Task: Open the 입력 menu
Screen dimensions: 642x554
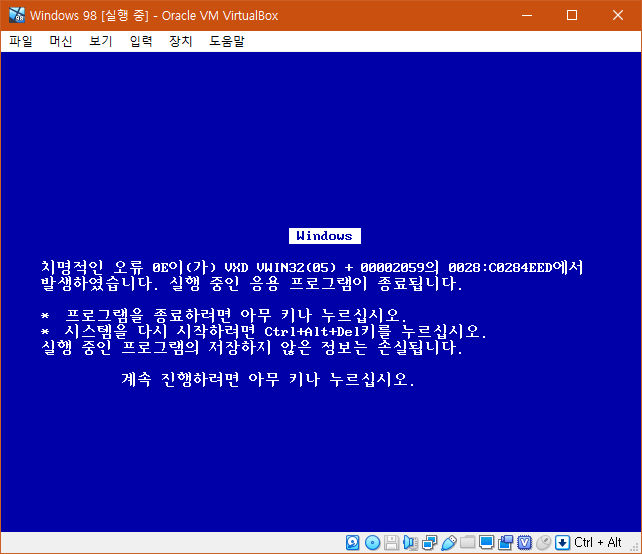Action: coord(141,41)
